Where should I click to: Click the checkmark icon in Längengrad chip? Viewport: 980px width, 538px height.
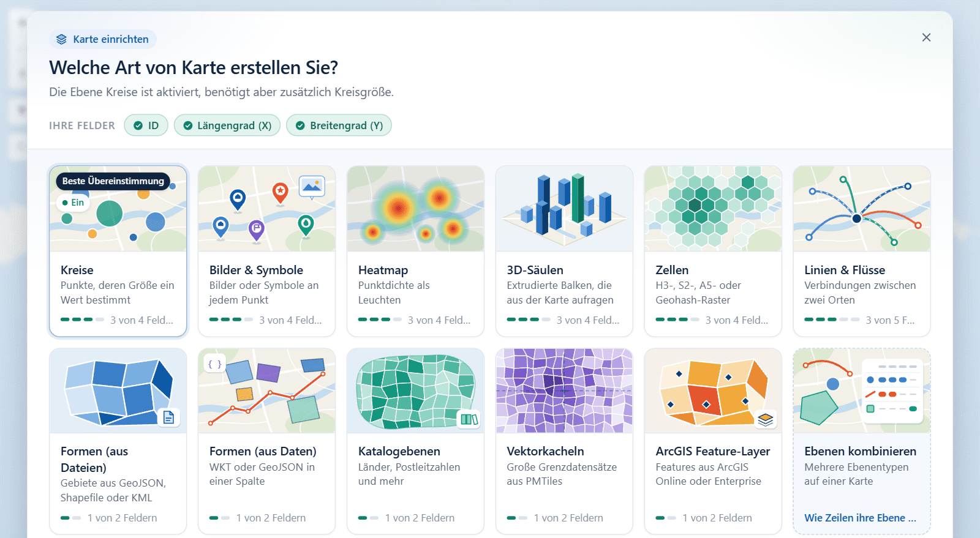[188, 125]
